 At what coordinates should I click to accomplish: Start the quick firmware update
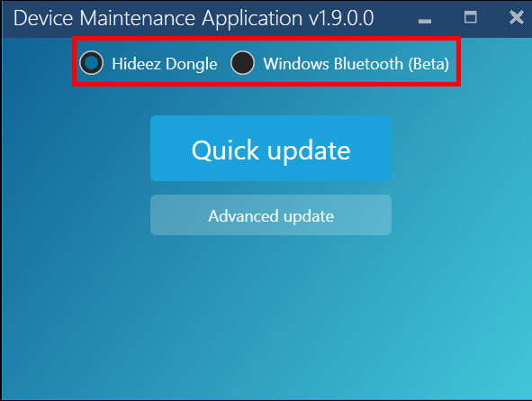tap(271, 148)
